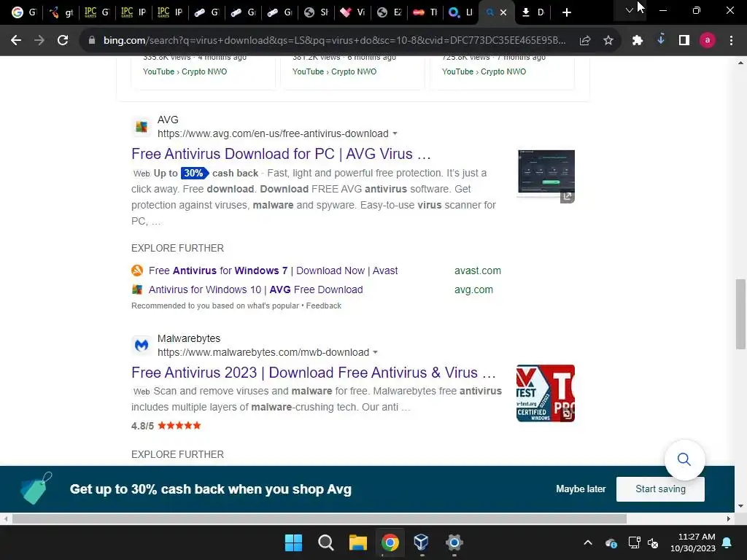Click the vertical page scrollbar thumb
The image size is (747, 560).
coord(740,314)
